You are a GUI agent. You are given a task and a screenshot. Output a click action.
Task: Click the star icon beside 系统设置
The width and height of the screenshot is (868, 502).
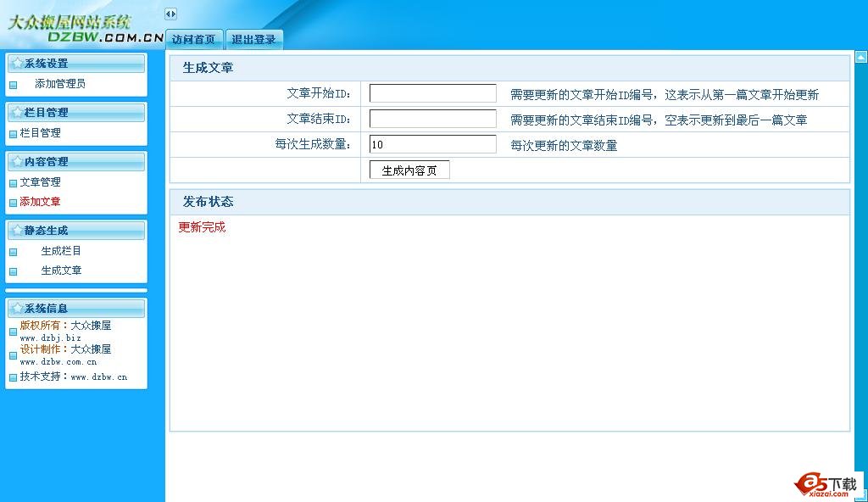[x=17, y=63]
